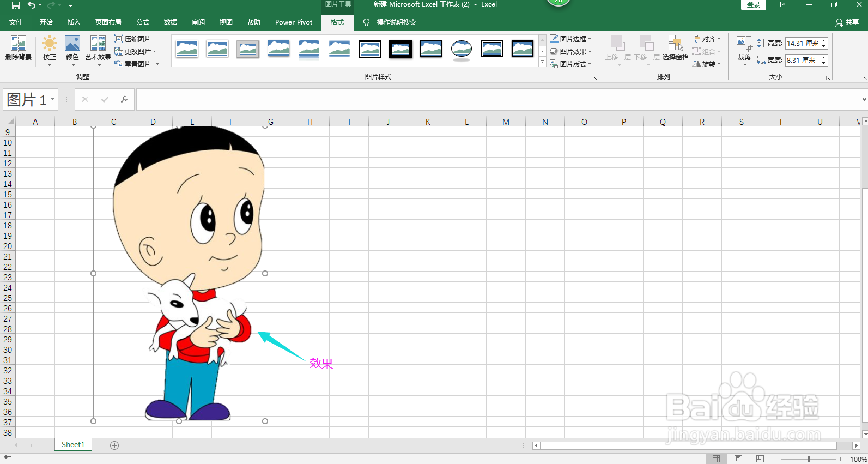The width and height of the screenshot is (868, 464).
Task: Switch to Normal view icon
Action: point(717,459)
